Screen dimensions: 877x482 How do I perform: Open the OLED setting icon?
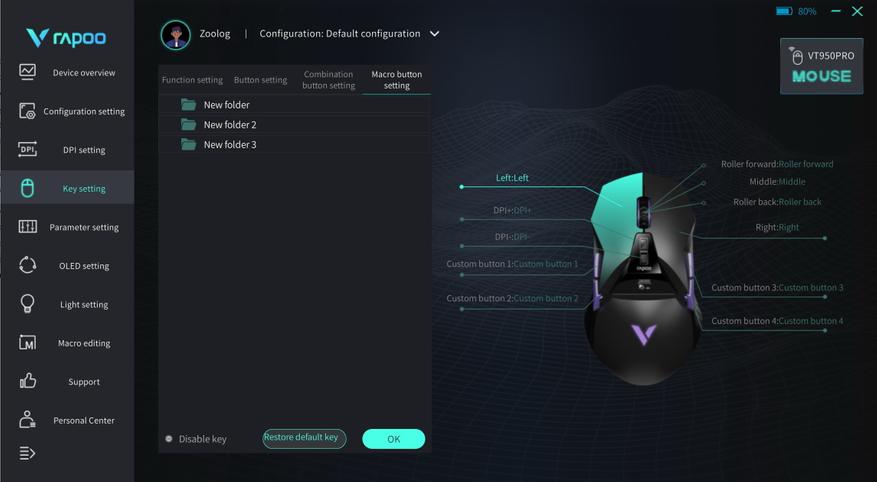(27, 265)
